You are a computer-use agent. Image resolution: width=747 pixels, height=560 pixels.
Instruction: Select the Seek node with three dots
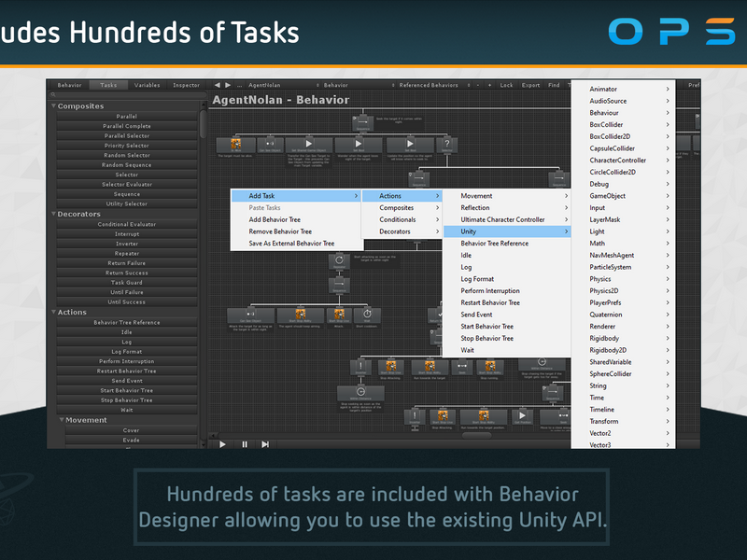coord(462,367)
